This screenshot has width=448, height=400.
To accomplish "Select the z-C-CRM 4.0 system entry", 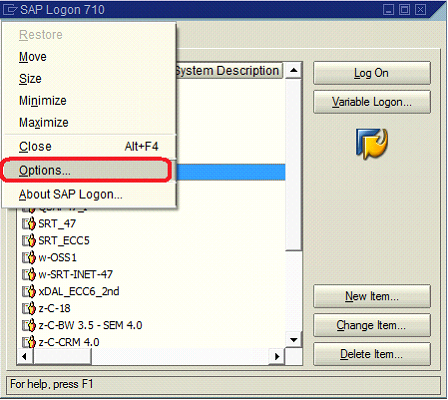I will click(x=69, y=342).
